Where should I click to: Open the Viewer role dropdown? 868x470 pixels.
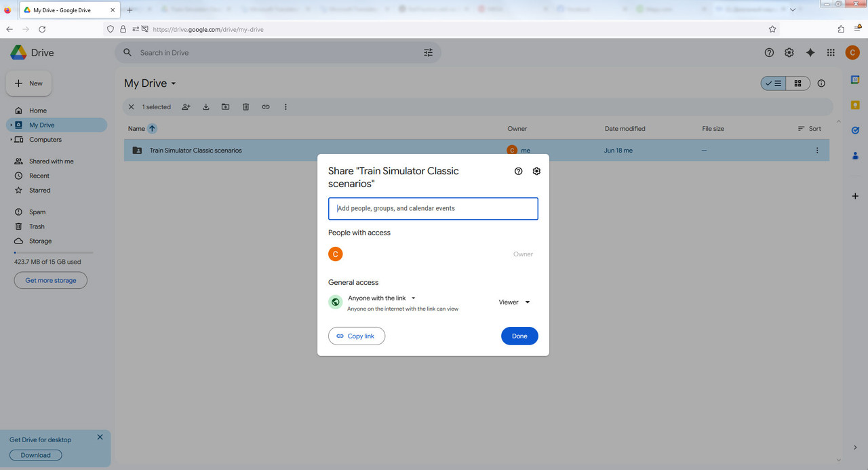click(515, 302)
